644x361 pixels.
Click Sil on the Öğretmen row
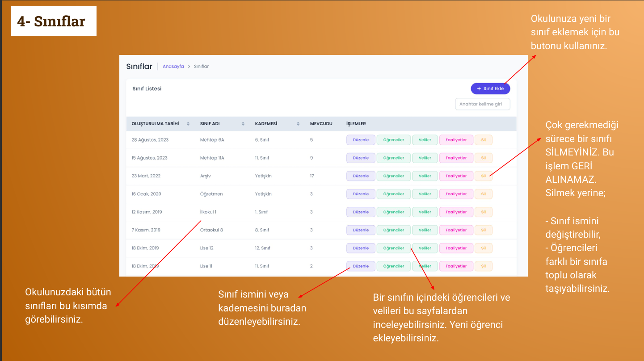tap(483, 194)
